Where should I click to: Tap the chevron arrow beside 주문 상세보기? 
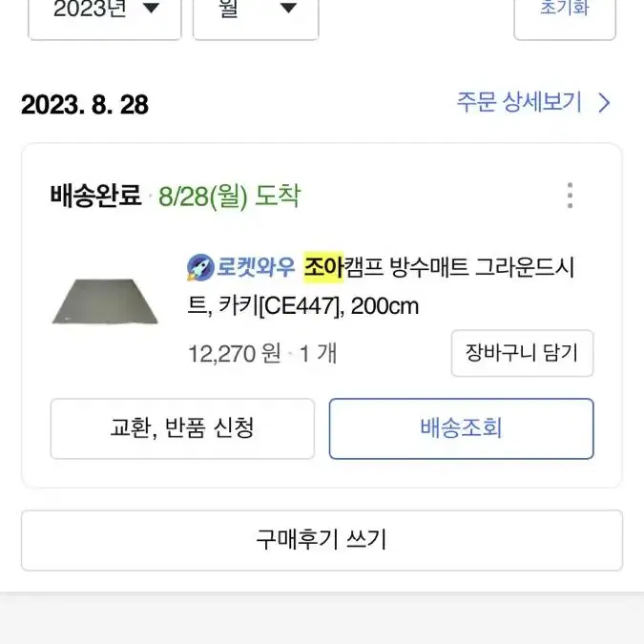coord(604,103)
